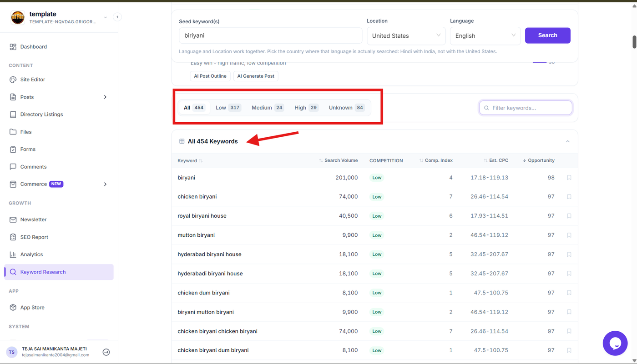
Task: Click the Site Editor palette icon
Action: click(13, 80)
